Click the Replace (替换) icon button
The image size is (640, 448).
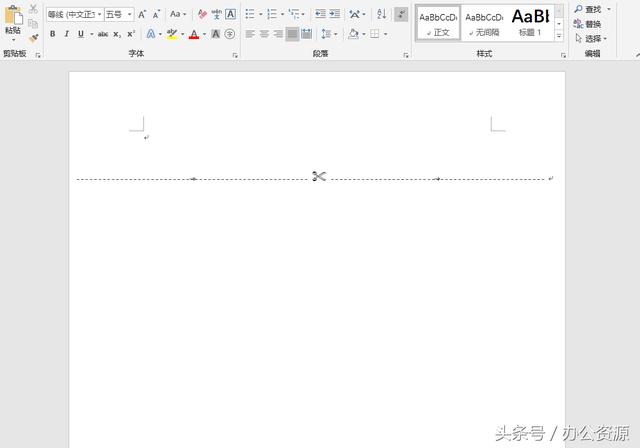click(587, 24)
